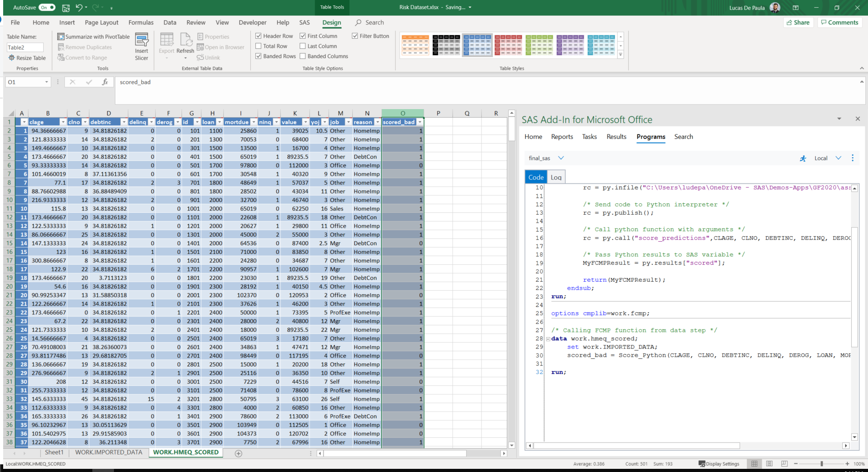Screen dimensions: 868x472
Task: Click the ribbon Search box
Action: click(x=370, y=23)
